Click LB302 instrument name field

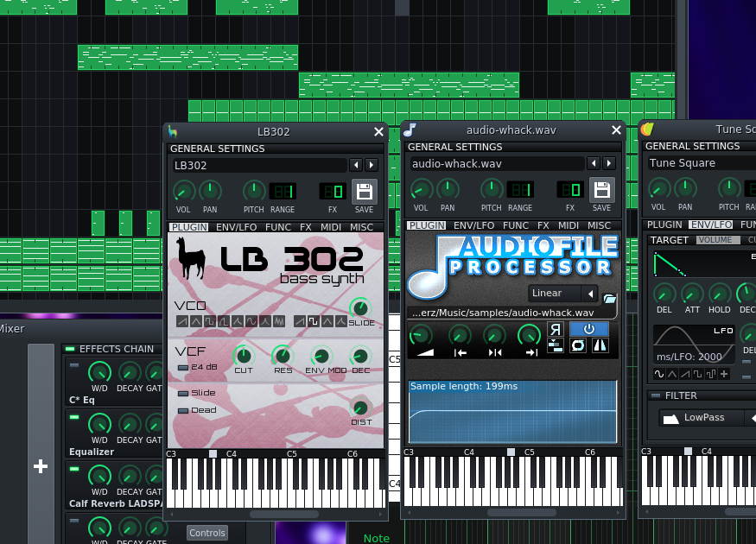tap(259, 165)
